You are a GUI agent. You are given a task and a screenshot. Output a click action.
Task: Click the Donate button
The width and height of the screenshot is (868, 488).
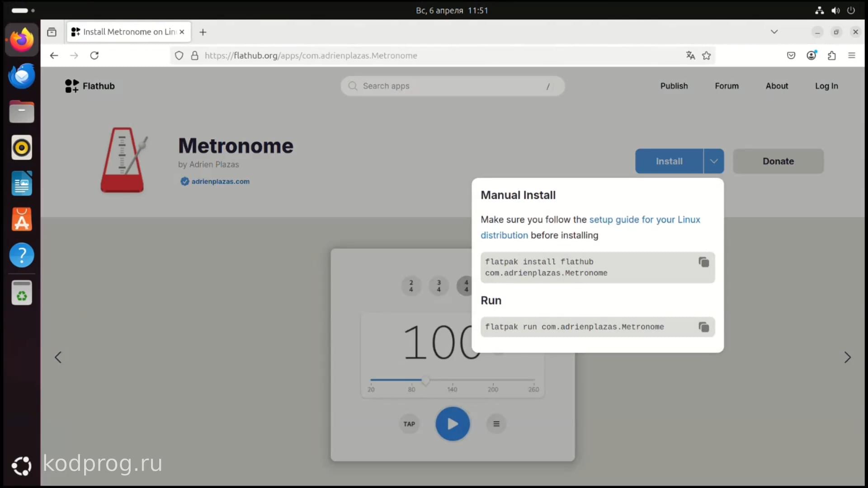[778, 161]
